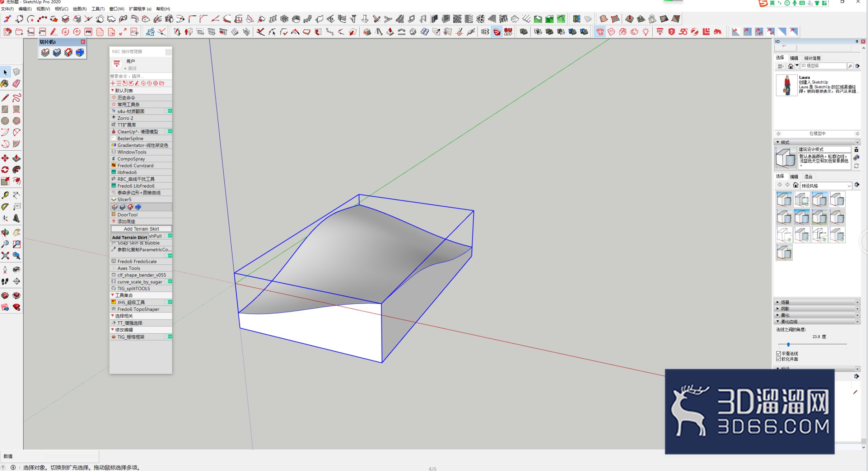This screenshot has width=868, height=471.
Task: Open the 扩展程序(x) menu
Action: click(140, 9)
